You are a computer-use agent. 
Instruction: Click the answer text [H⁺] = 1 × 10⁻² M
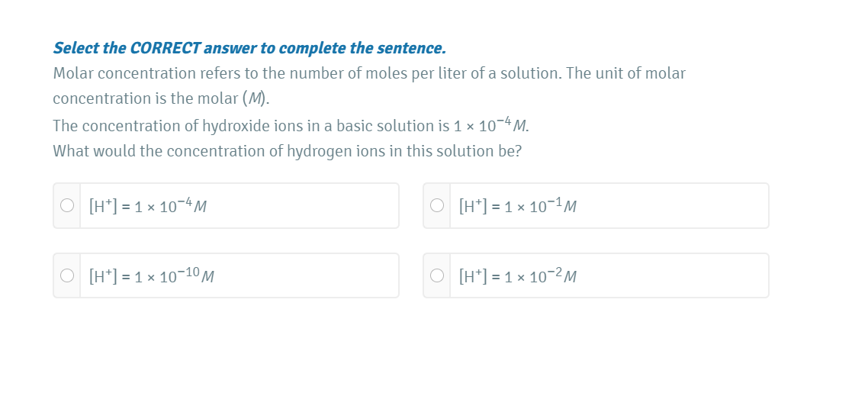click(x=518, y=276)
